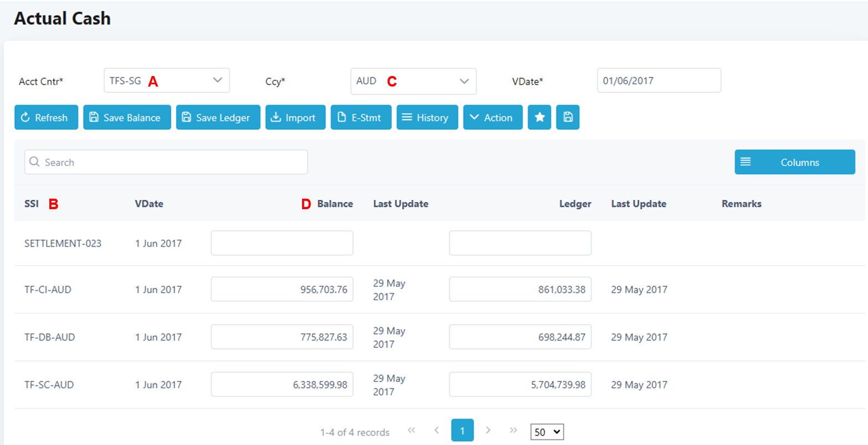Show History list
The height and width of the screenshot is (445, 868).
[427, 117]
